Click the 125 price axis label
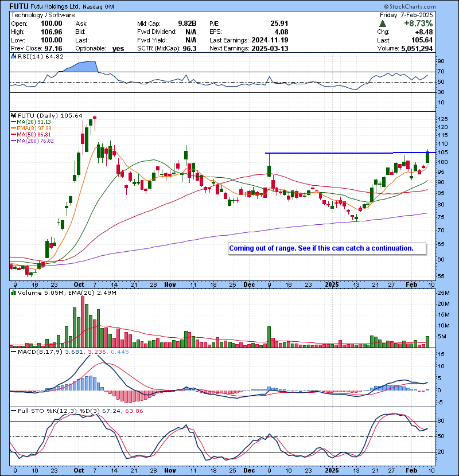Screen dimensions: 459x476 (x=442, y=119)
